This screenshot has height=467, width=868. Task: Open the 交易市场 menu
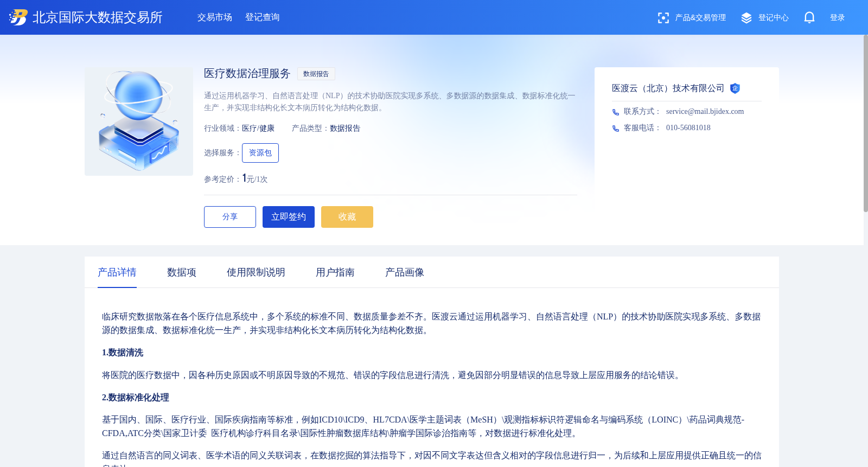point(215,17)
